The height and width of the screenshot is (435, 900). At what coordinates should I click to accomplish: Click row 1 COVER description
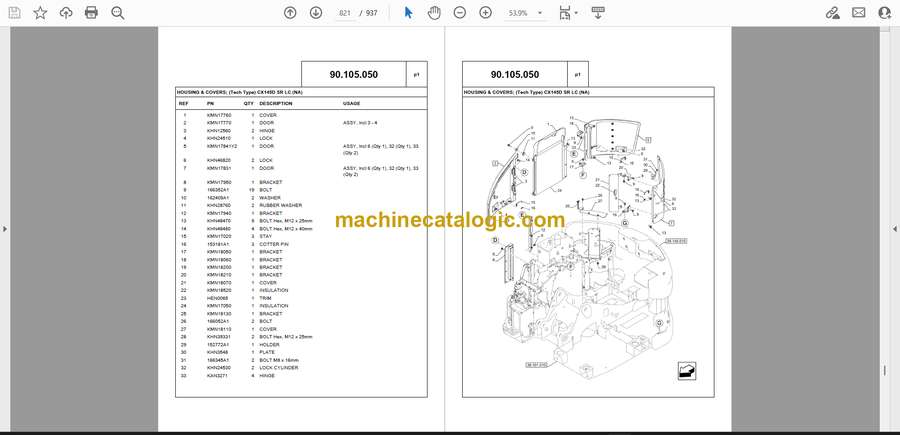coord(267,115)
